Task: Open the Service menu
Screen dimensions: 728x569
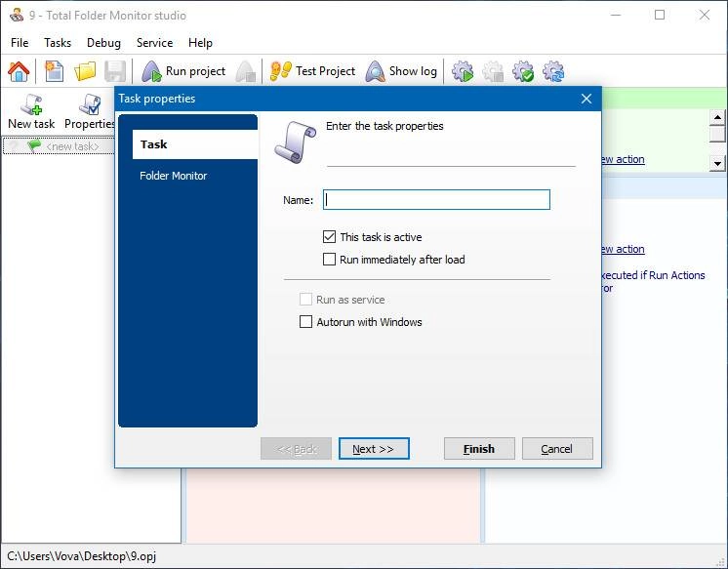Action: pos(154,43)
